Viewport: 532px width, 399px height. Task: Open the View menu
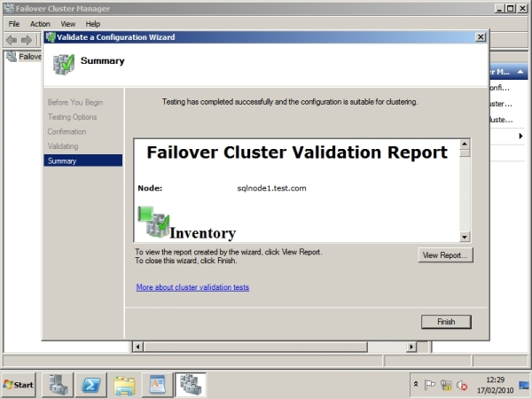coord(68,24)
